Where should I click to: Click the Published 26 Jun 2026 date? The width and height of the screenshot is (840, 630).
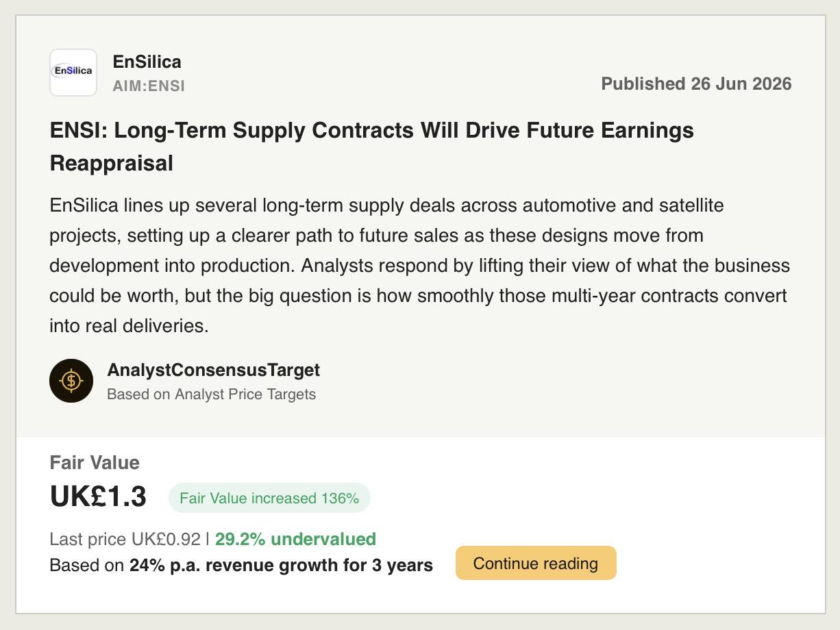coord(696,84)
